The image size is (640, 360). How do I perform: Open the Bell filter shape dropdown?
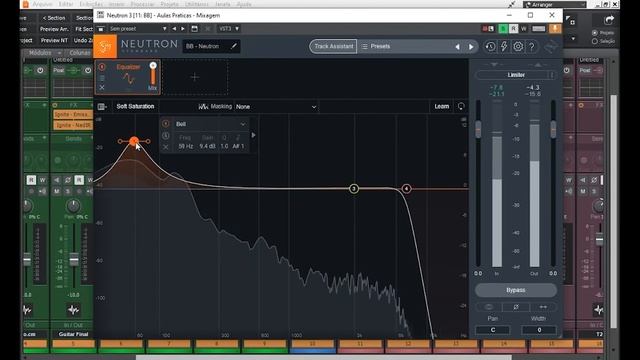tap(211, 124)
